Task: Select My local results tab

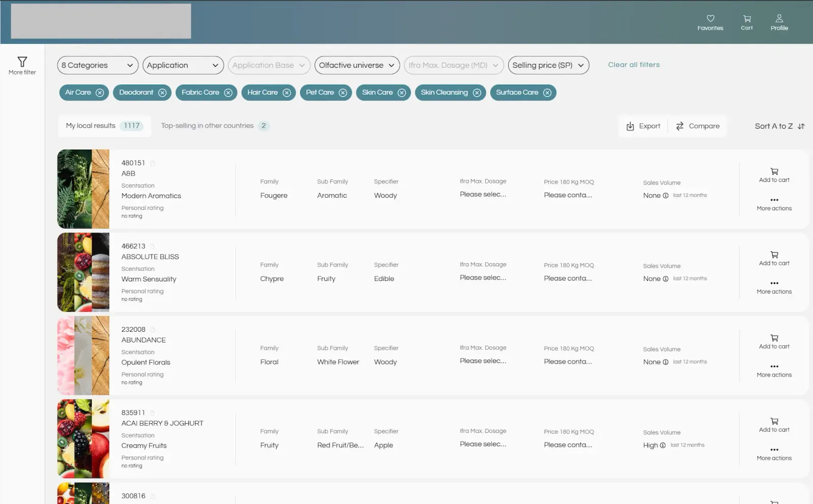Action: point(104,125)
